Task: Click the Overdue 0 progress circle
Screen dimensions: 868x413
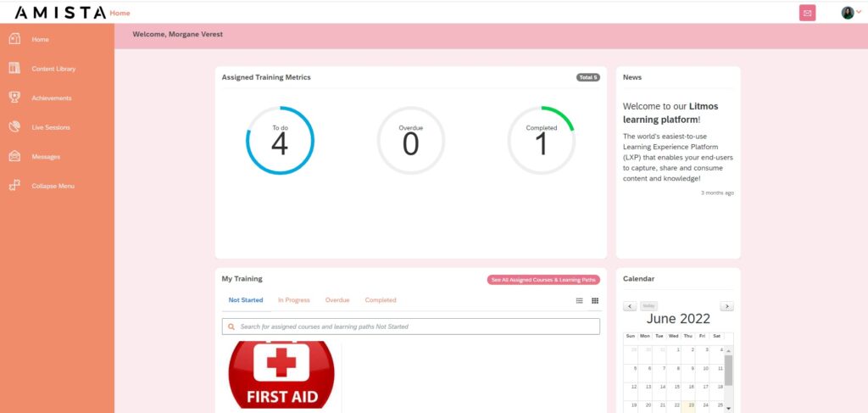Action: tap(411, 141)
